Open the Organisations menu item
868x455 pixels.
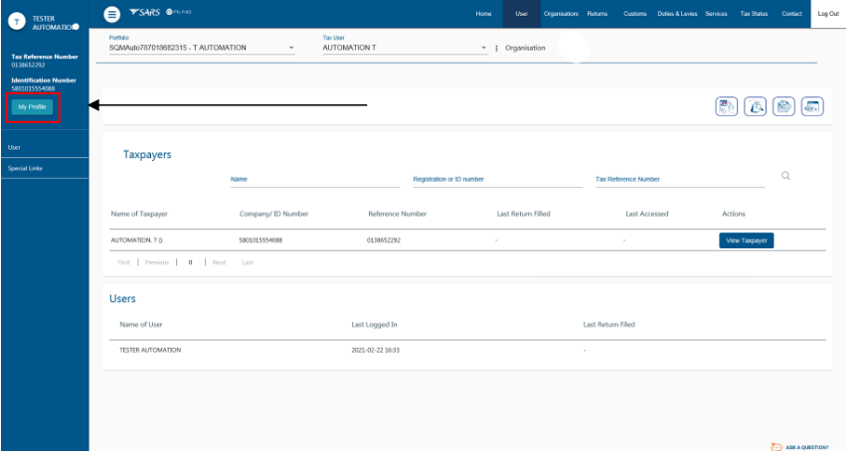click(x=562, y=13)
